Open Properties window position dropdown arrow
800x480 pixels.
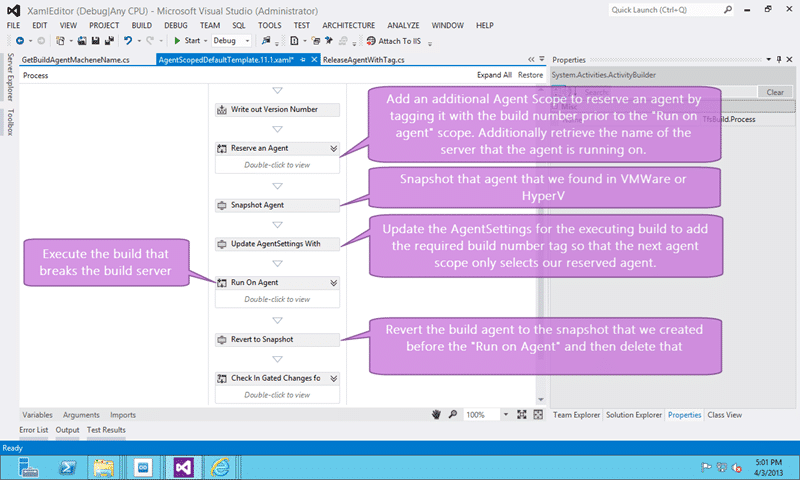[x=768, y=60]
